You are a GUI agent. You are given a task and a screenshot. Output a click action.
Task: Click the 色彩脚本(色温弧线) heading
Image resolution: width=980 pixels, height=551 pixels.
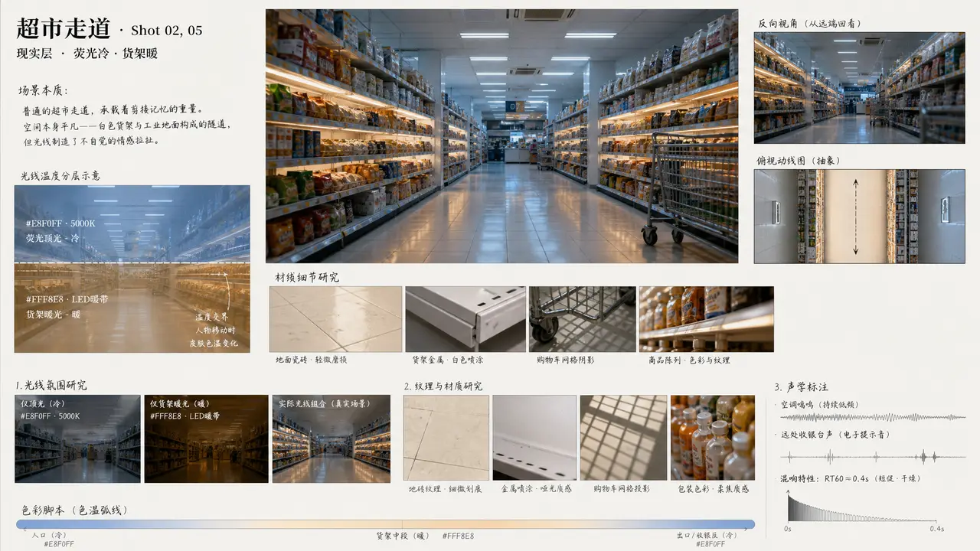pos(75,510)
